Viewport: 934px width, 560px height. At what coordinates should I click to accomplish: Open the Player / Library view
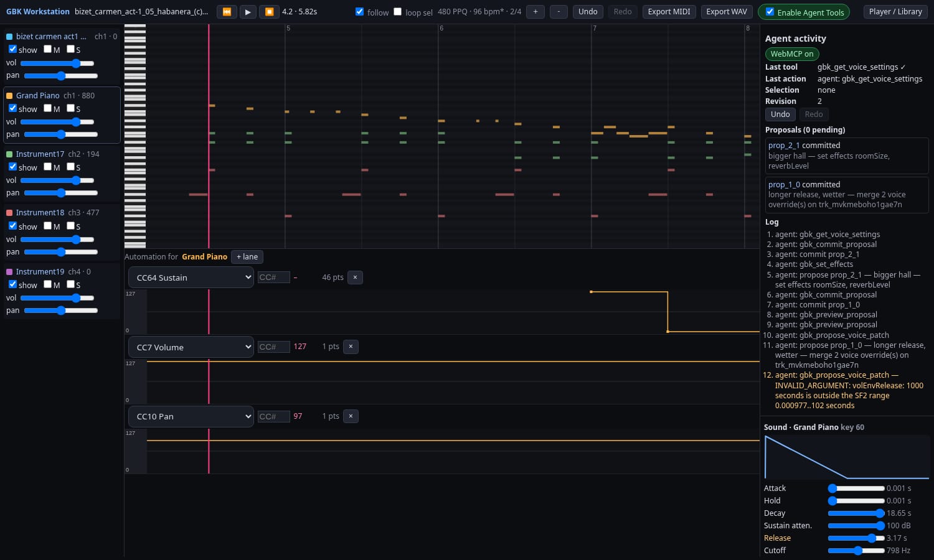point(895,12)
